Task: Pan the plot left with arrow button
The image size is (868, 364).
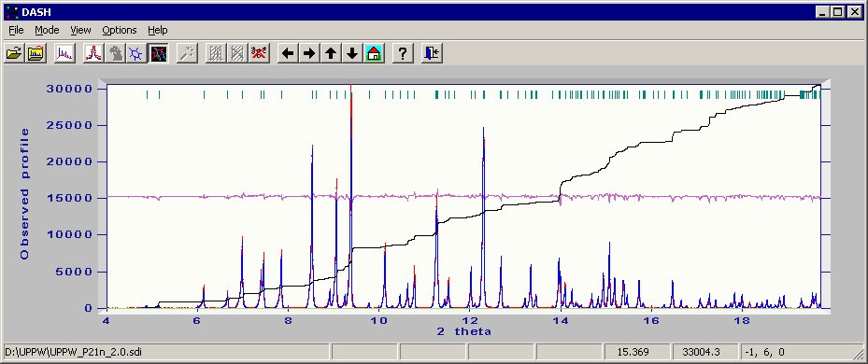Action: click(x=287, y=53)
